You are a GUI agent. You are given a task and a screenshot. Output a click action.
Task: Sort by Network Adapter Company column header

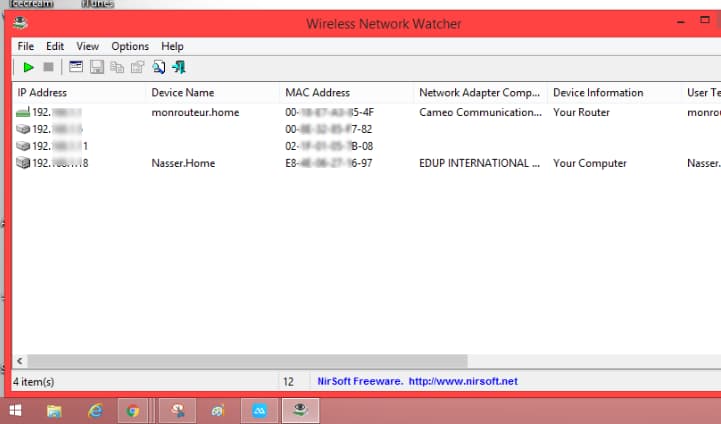(481, 92)
